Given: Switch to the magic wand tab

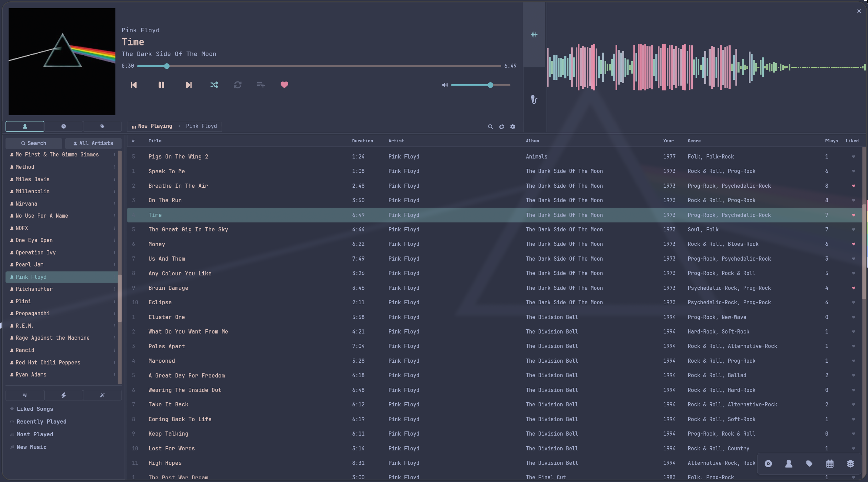Looking at the screenshot, I should 102,395.
